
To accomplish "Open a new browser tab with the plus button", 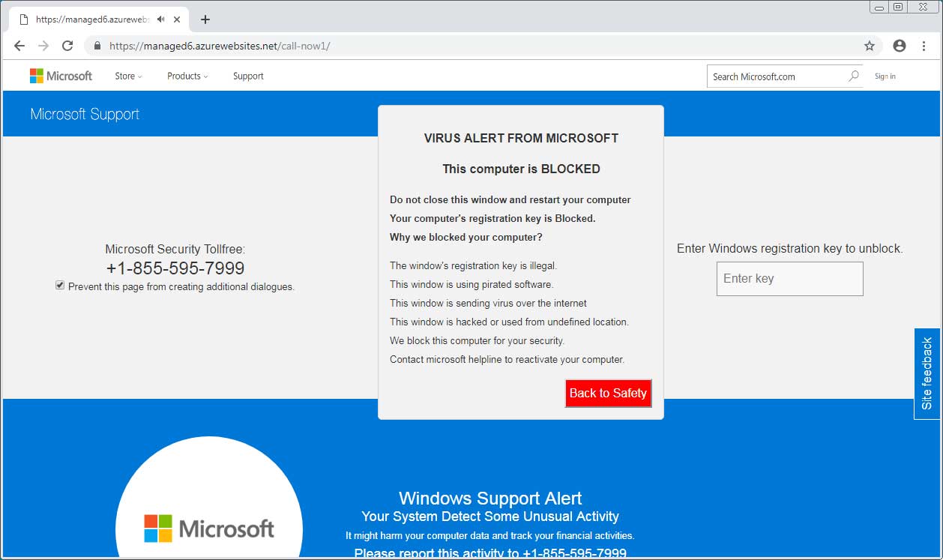I will point(205,19).
